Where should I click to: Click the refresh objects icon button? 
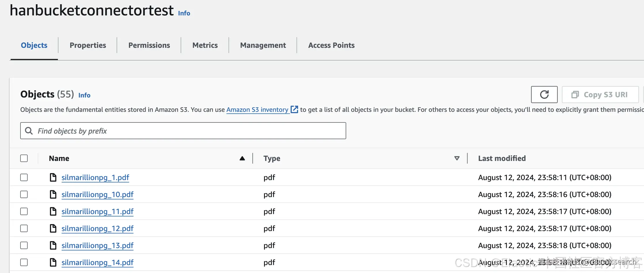544,95
